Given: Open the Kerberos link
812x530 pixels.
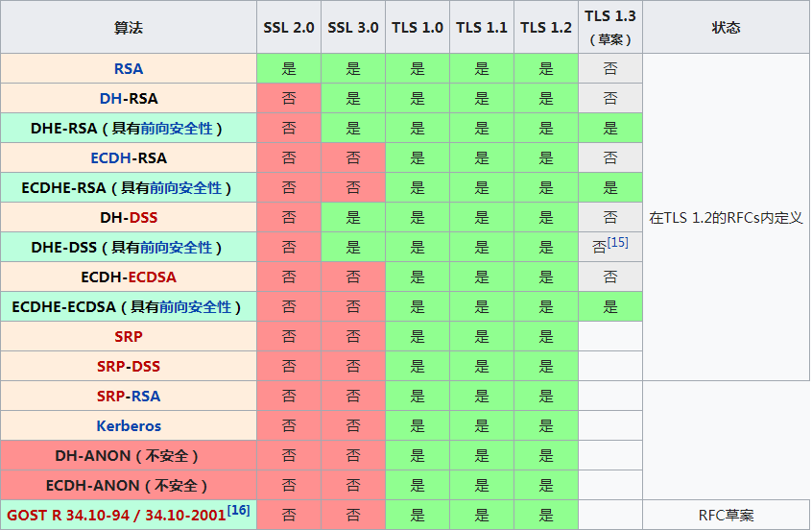Looking at the screenshot, I should pos(129,426).
